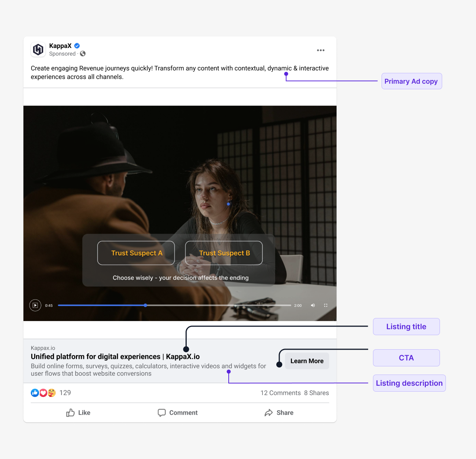
Task: Click the Share button
Action: [279, 413]
